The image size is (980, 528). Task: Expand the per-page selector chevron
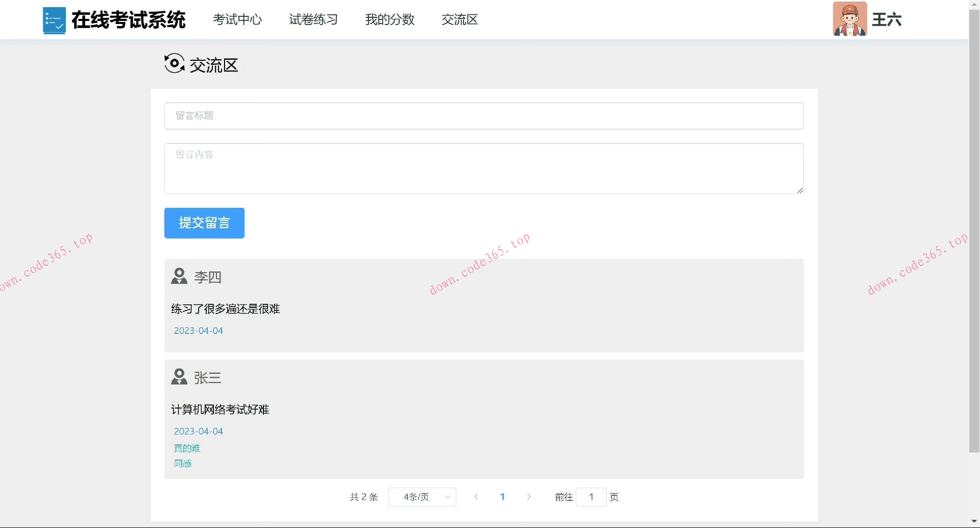click(x=448, y=497)
